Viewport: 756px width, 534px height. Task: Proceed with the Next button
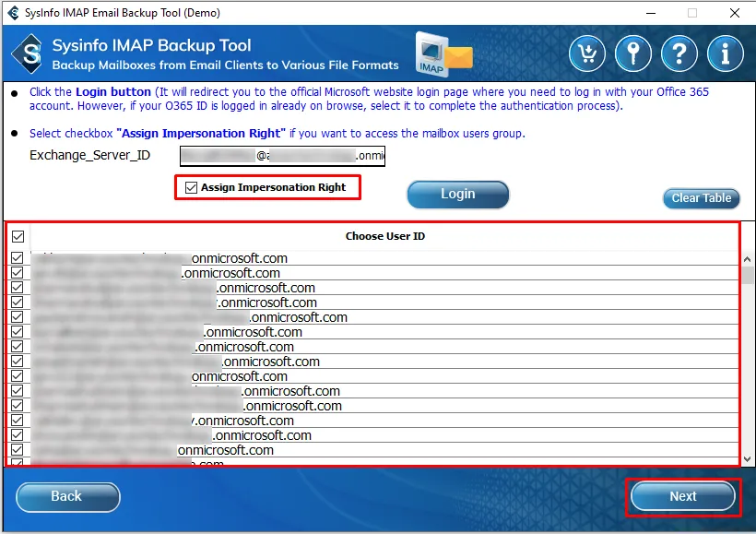coord(683,497)
